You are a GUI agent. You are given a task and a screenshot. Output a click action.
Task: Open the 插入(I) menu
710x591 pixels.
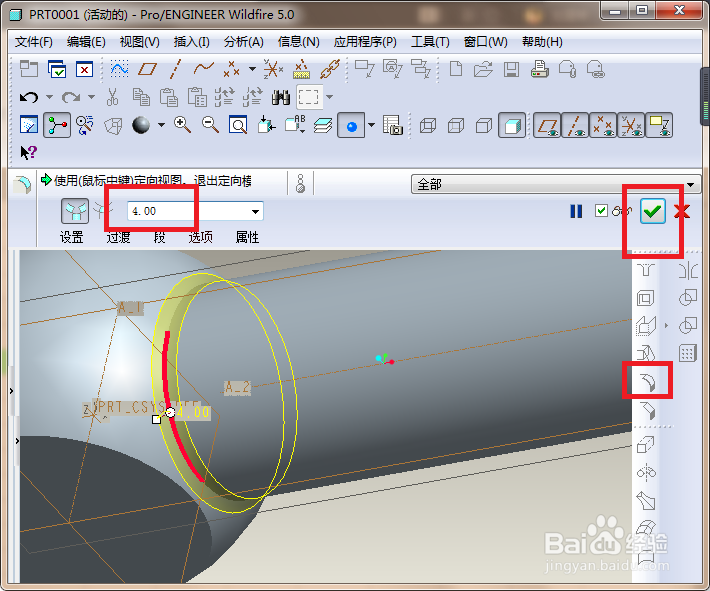click(x=192, y=42)
